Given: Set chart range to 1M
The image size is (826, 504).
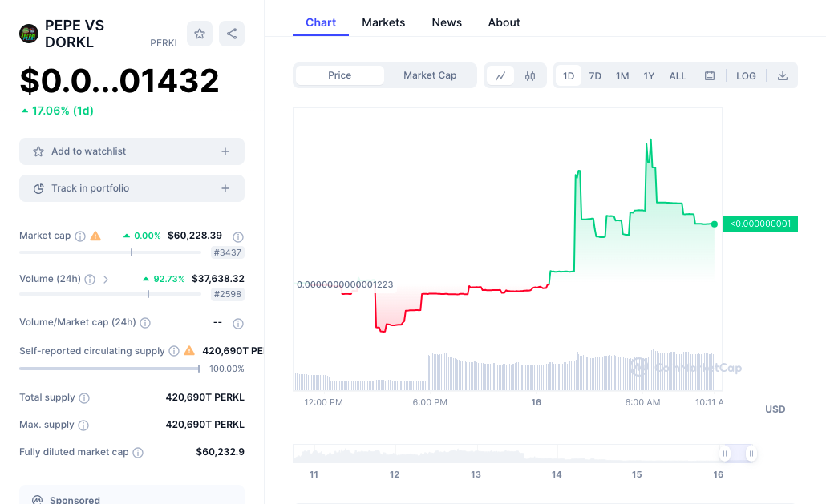Looking at the screenshot, I should (x=622, y=76).
